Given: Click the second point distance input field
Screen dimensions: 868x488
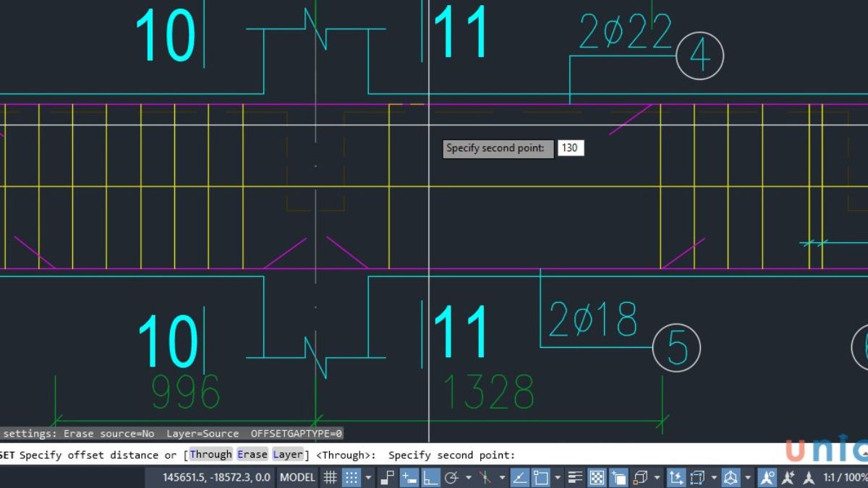Looking at the screenshot, I should pyautogui.click(x=571, y=147).
